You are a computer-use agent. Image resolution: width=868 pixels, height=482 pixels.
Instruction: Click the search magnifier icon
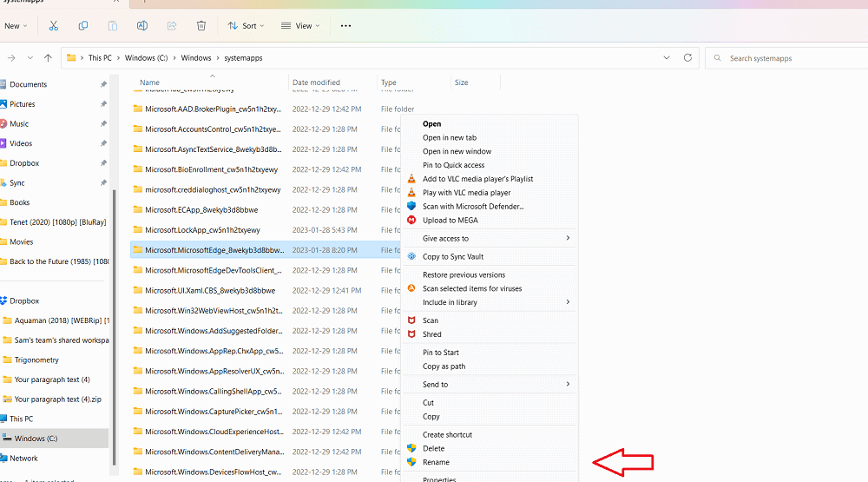point(718,57)
